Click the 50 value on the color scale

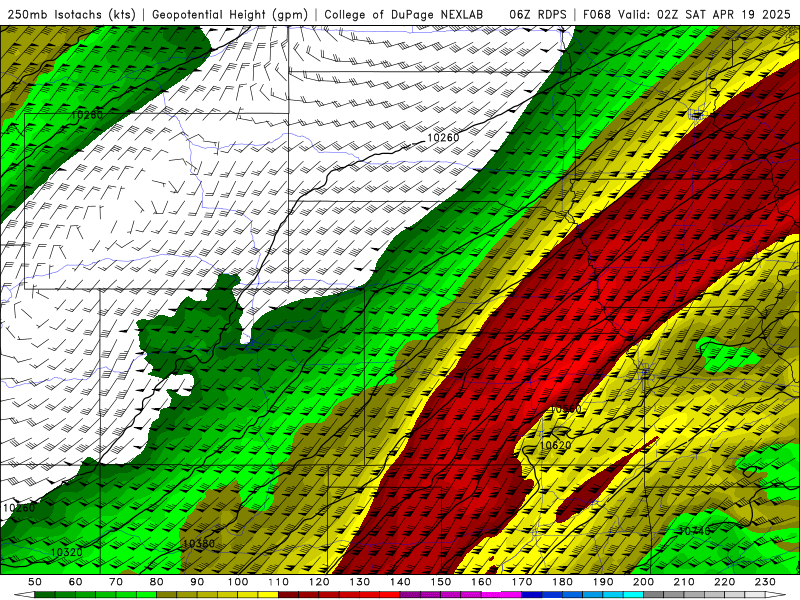(x=35, y=582)
